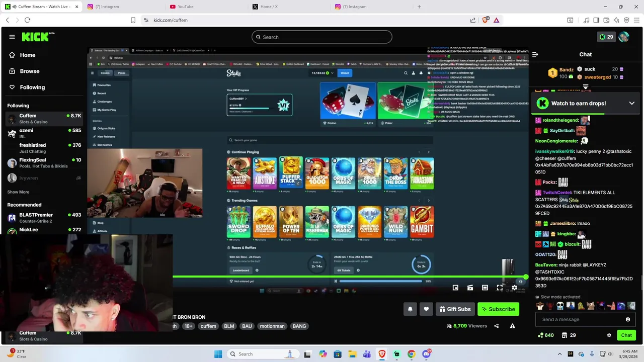The image size is (644, 362).
Task: Follow the channel with heart button
Action: point(426,309)
